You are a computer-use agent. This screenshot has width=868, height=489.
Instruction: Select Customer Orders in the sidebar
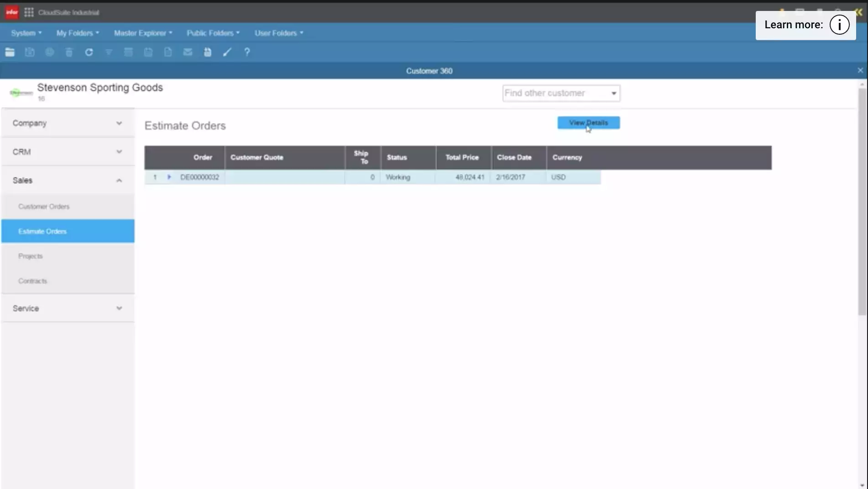[x=44, y=207]
